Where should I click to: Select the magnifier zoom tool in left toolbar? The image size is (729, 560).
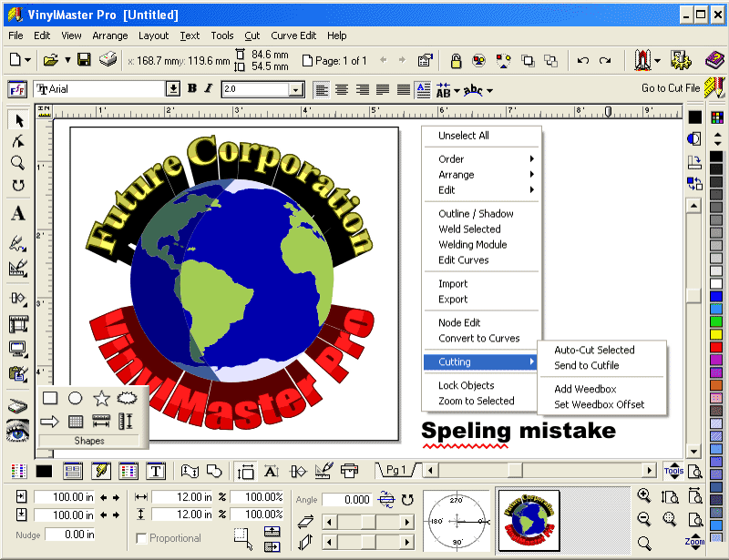(x=17, y=163)
